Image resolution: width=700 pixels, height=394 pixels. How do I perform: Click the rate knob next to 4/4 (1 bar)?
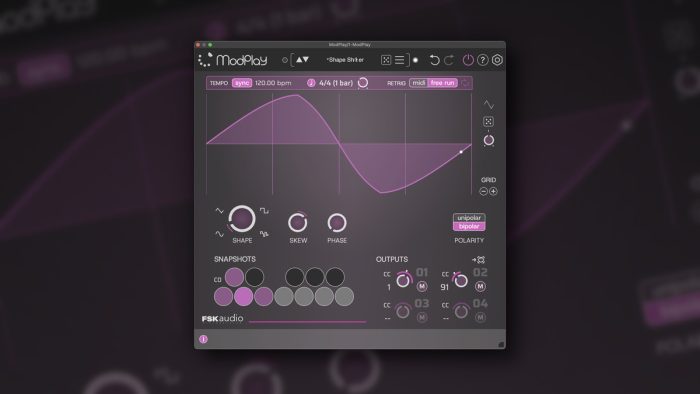(363, 83)
